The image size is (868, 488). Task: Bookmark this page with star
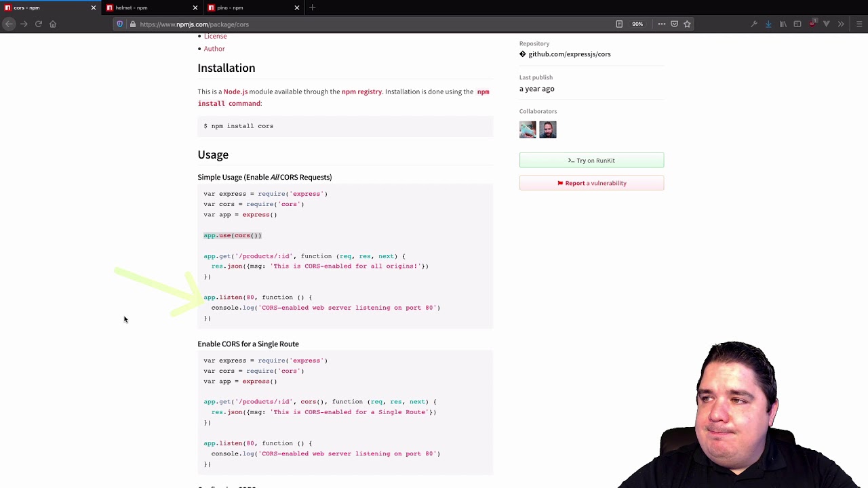coord(687,24)
